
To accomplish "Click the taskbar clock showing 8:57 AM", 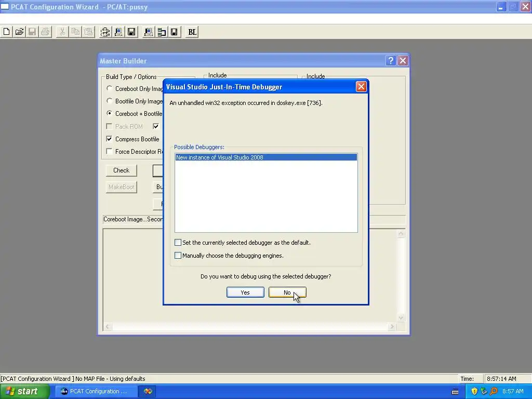I will 513,391.
